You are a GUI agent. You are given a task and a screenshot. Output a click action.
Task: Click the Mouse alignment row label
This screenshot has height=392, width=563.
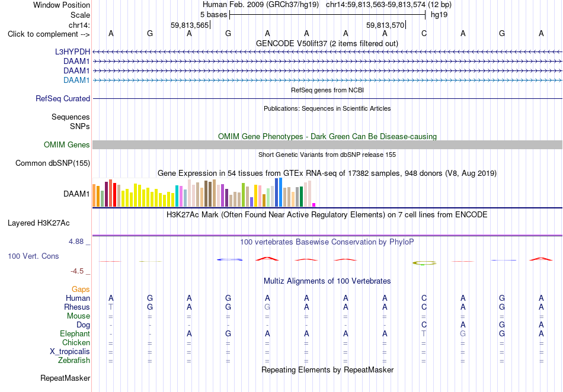(x=78, y=316)
